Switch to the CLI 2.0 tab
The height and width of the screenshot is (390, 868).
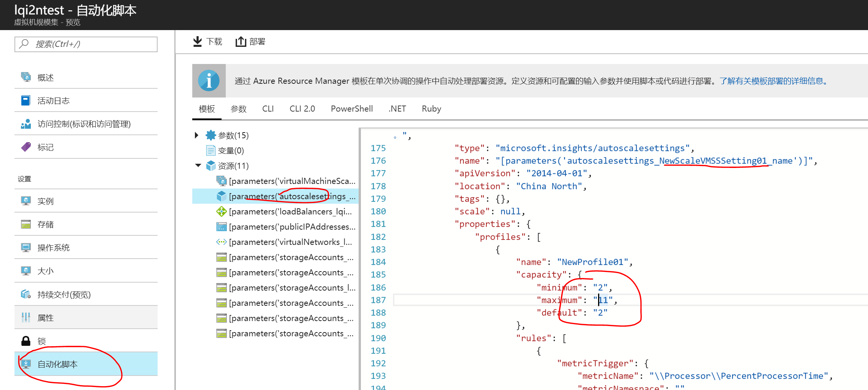[302, 109]
